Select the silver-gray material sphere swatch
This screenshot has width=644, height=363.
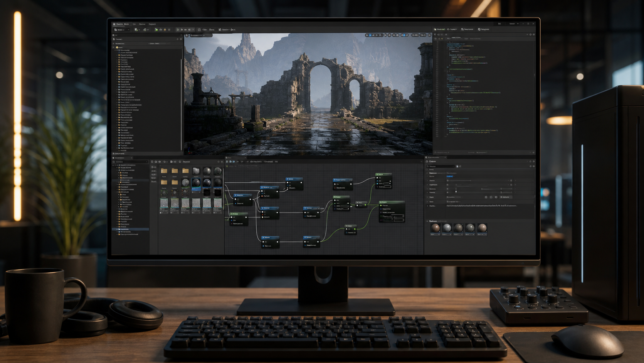447,228
